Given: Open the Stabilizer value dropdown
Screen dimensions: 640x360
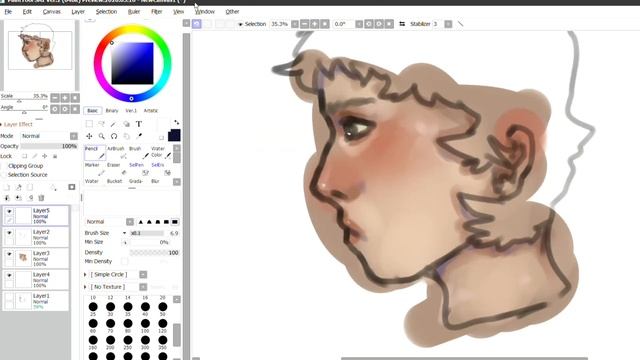Looking at the screenshot, I should 448,24.
